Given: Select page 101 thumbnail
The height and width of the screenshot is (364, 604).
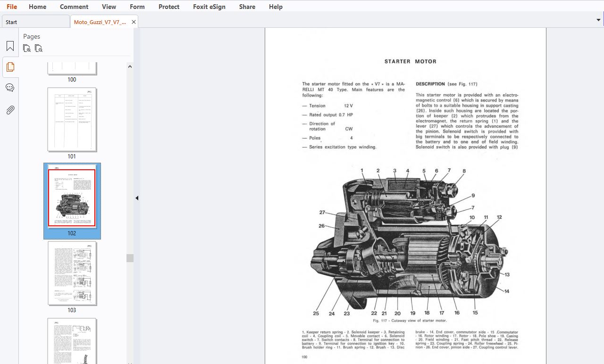Looking at the screenshot, I should click(x=72, y=120).
